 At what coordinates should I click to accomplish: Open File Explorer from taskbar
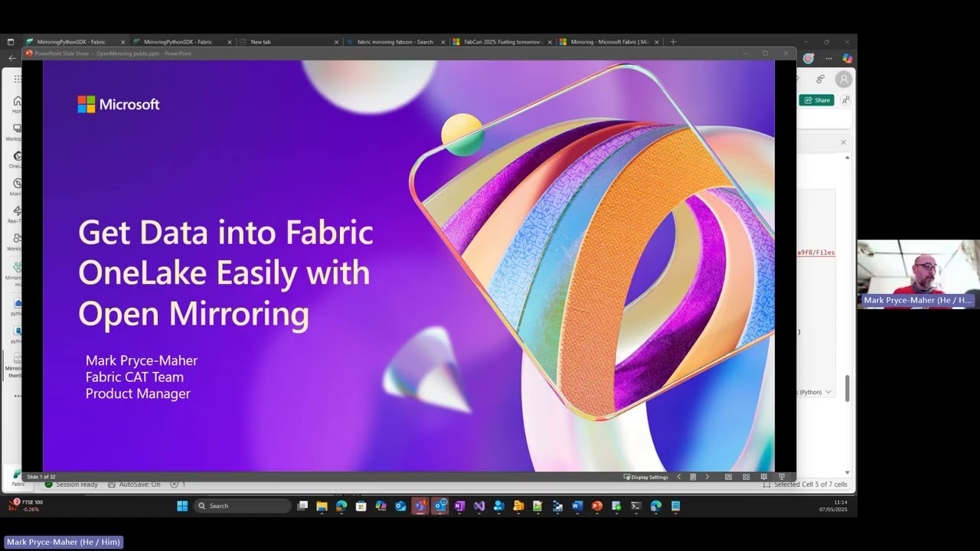[x=322, y=506]
